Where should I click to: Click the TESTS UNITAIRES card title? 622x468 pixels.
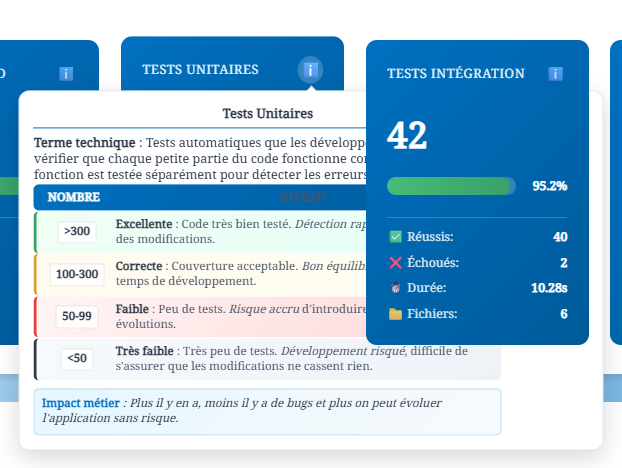tap(200, 70)
